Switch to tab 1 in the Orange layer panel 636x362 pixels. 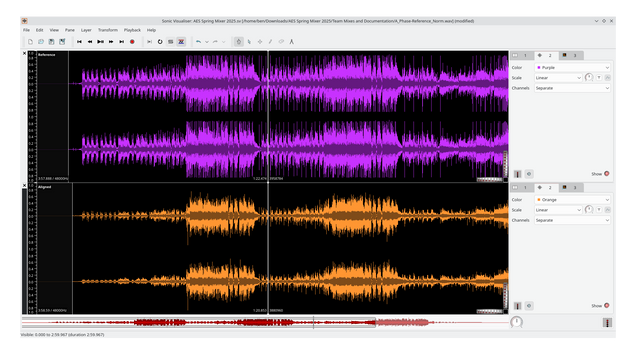[521, 187]
